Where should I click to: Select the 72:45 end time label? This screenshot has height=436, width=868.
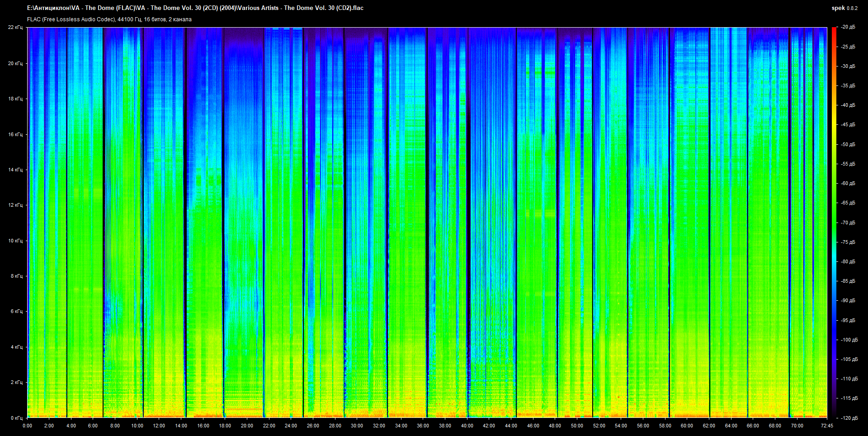[x=827, y=426]
